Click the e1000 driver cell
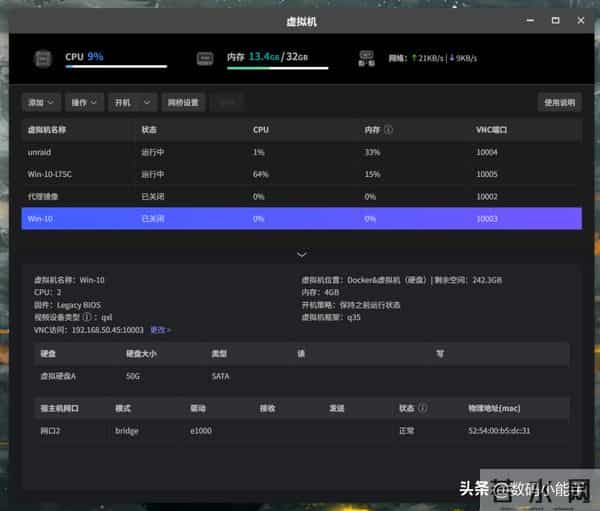 click(201, 431)
